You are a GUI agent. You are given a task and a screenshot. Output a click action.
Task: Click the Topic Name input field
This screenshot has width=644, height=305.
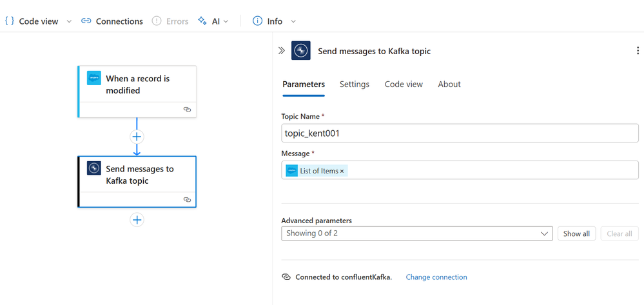460,133
